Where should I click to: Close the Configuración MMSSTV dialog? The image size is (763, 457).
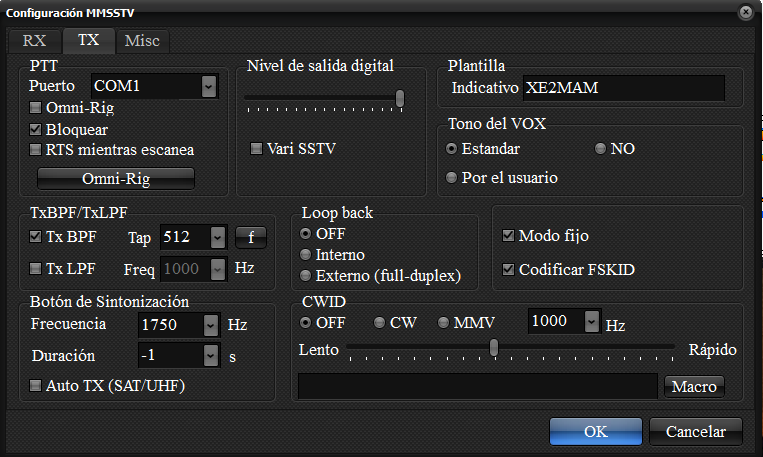(x=745, y=12)
